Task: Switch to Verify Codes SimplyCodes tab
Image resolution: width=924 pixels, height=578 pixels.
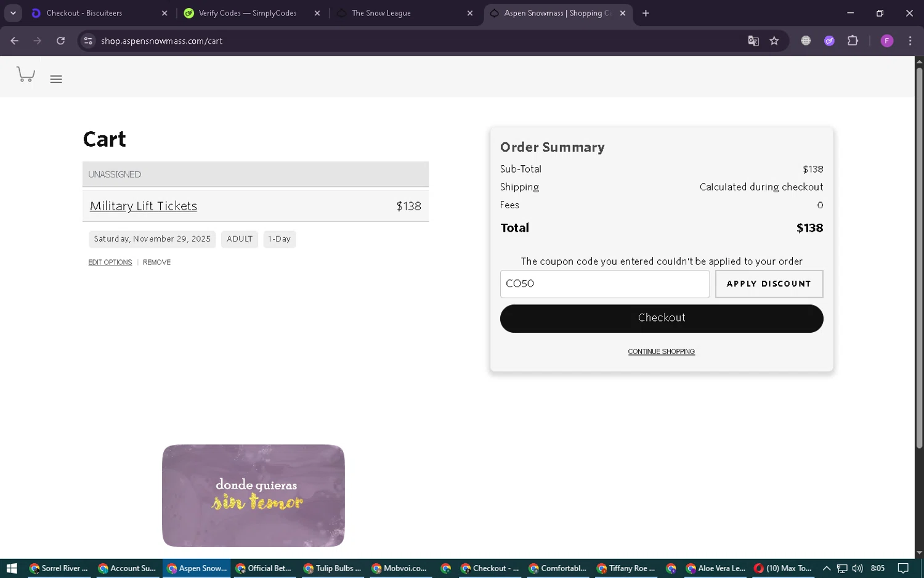Action: click(x=248, y=13)
